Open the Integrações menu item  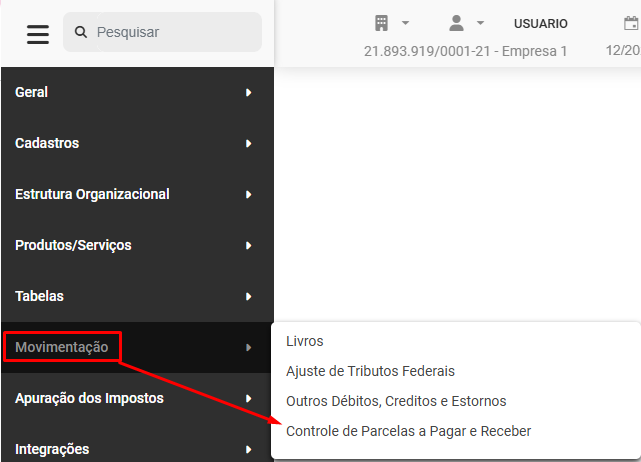coord(52,449)
